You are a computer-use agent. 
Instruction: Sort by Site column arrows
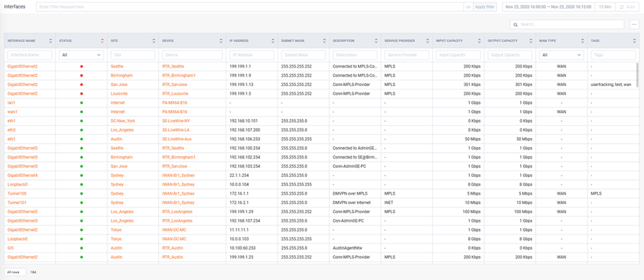point(154,41)
